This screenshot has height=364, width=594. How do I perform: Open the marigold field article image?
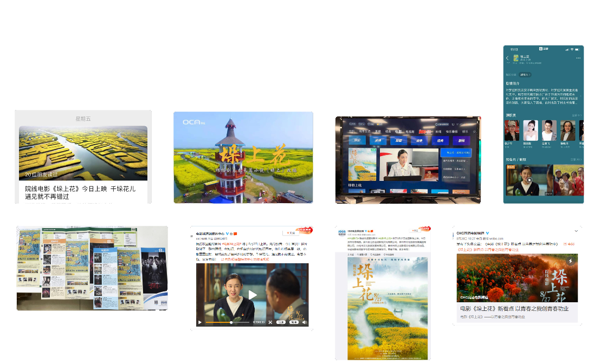coord(517,278)
